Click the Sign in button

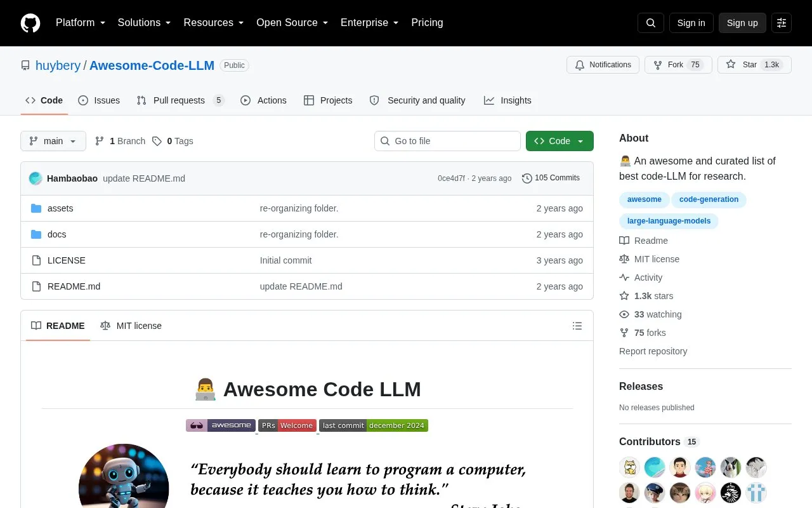691,23
